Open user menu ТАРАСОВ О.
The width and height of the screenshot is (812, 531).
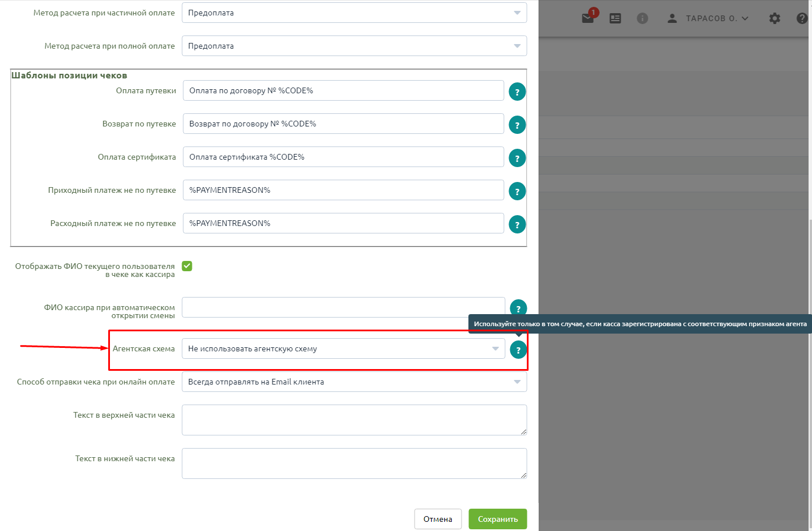(x=708, y=18)
